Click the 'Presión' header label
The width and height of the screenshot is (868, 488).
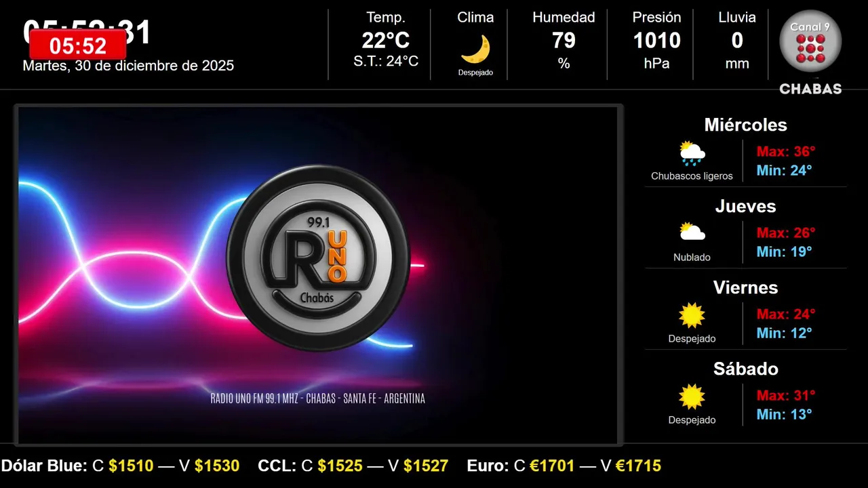(656, 18)
